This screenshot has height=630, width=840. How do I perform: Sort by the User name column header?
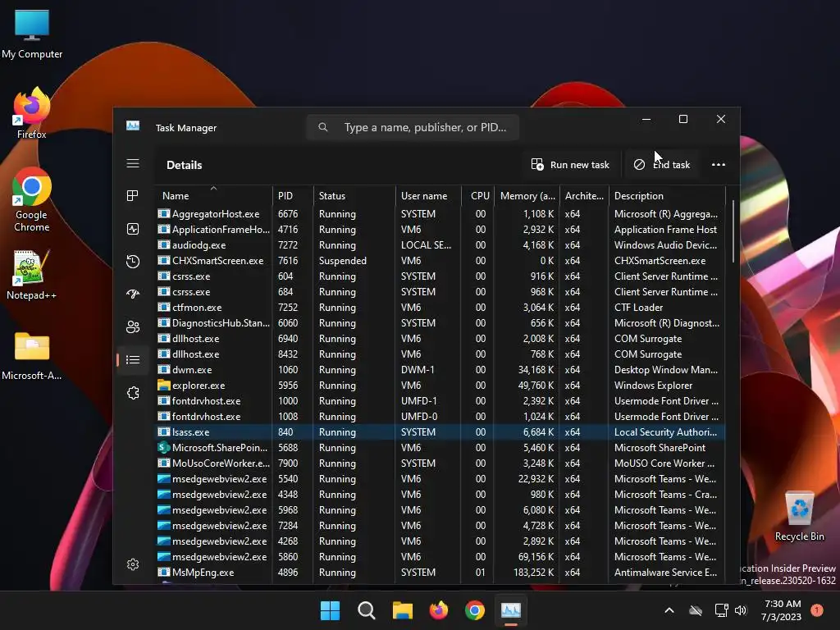pos(428,195)
